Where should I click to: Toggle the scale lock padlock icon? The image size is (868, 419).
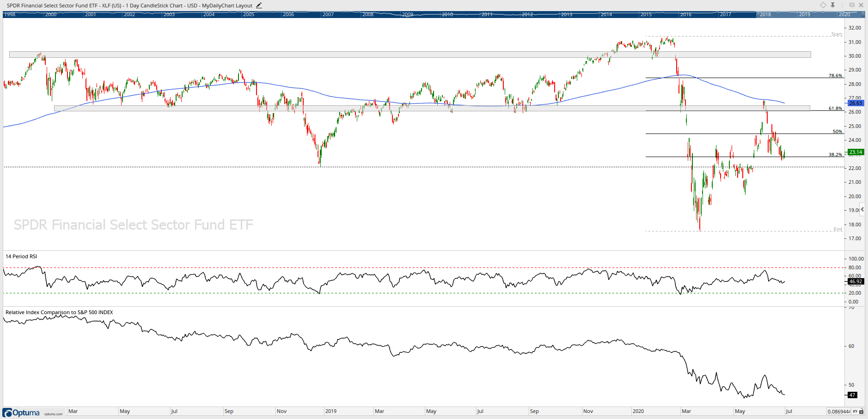[x=862, y=411]
